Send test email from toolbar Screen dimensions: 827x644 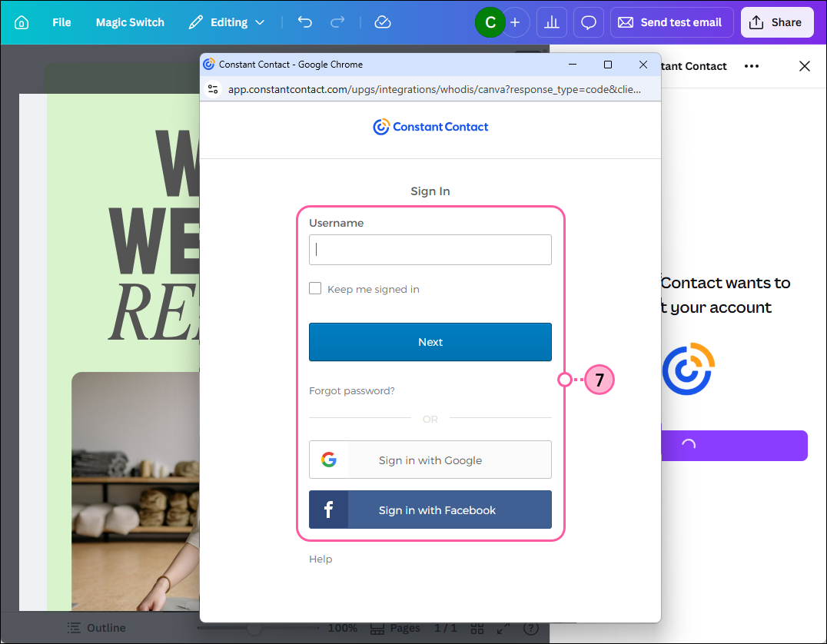[x=672, y=22]
